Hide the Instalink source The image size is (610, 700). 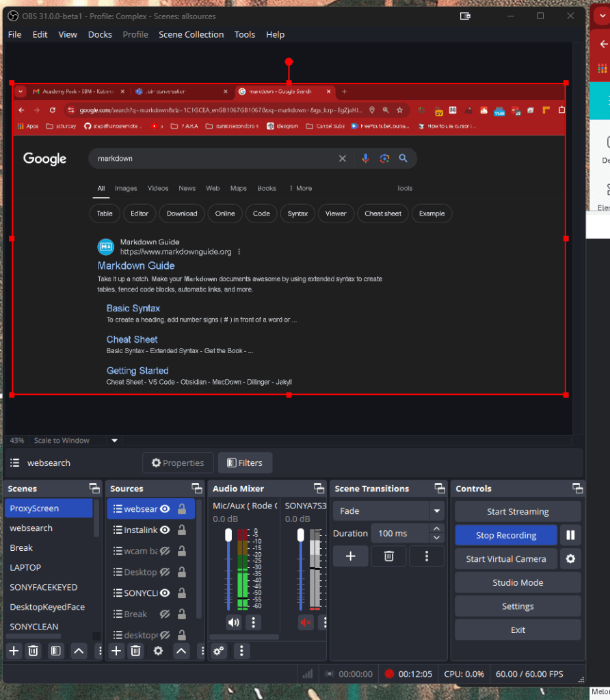tap(165, 530)
